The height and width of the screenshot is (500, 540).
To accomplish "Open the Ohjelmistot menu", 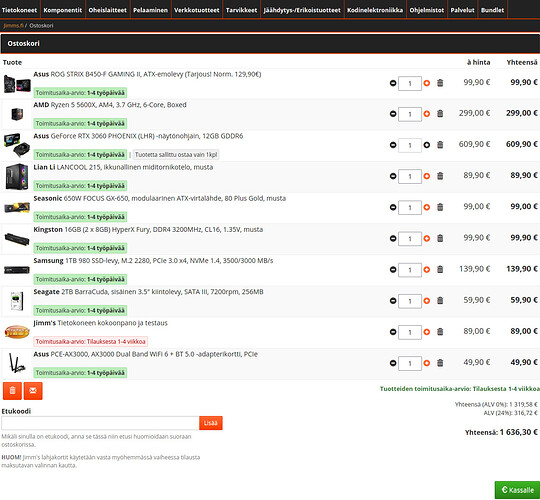I will (x=427, y=10).
